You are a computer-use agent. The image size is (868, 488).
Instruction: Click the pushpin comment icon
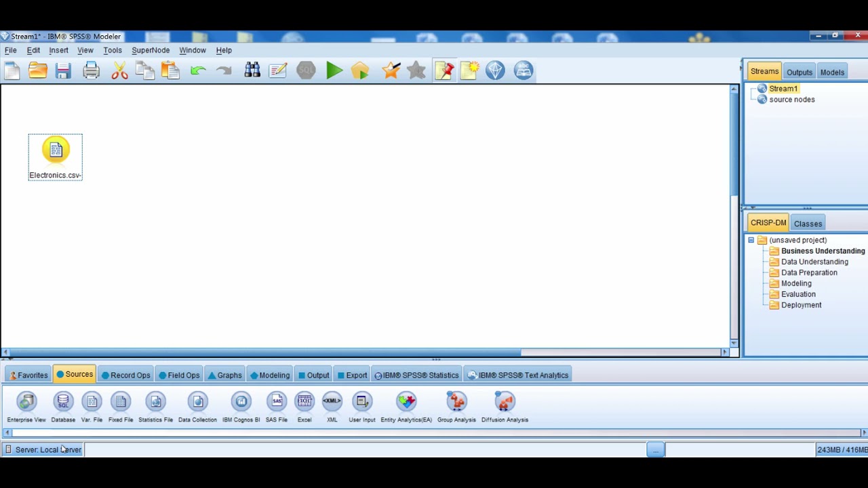tap(444, 70)
